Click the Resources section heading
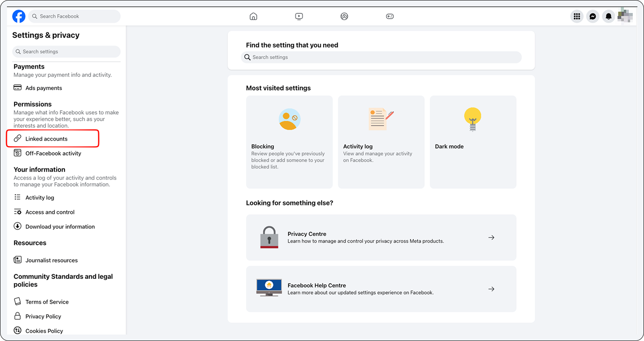 point(30,243)
